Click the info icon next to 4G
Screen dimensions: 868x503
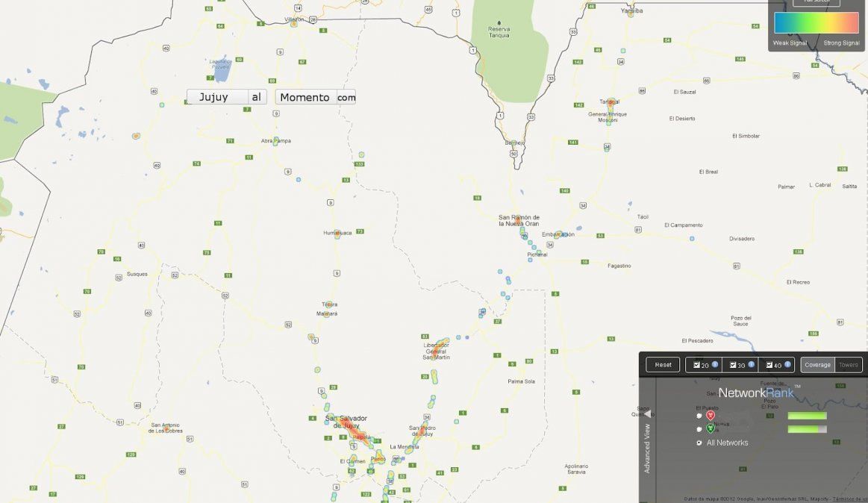click(787, 365)
